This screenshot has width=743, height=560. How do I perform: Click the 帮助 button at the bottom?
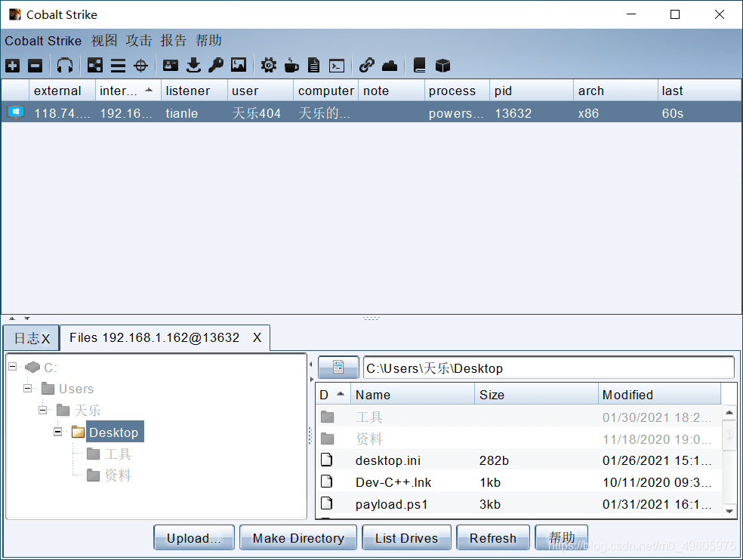(x=561, y=537)
